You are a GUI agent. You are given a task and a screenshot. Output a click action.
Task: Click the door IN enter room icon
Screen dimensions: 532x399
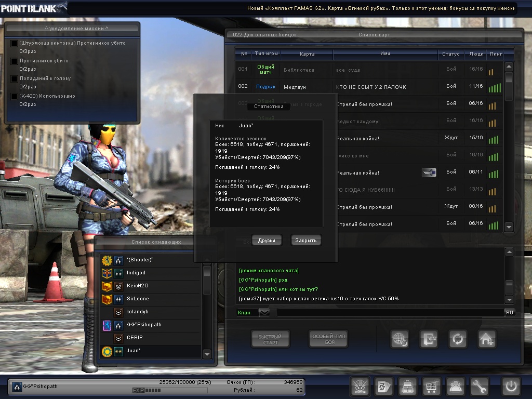tap(429, 339)
